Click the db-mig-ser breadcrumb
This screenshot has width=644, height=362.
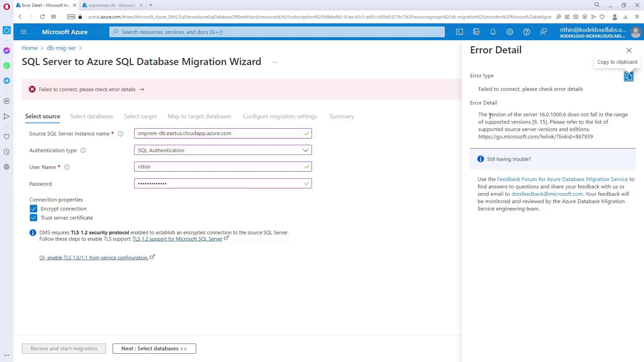point(61,48)
